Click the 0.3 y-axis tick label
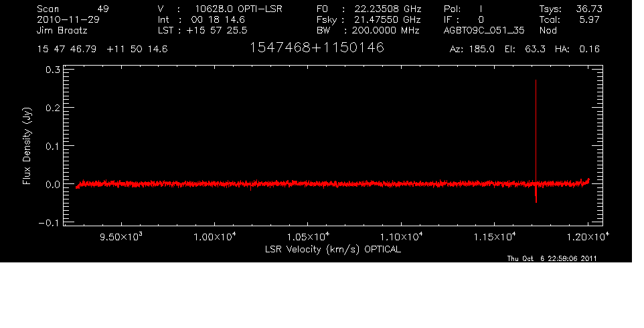Image resolution: width=644 pixels, height=328 pixels. click(53, 70)
